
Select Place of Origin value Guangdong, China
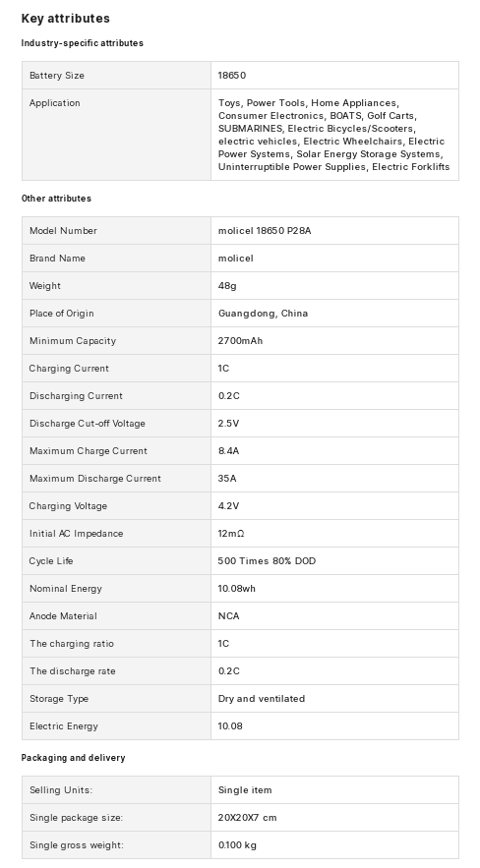click(263, 314)
